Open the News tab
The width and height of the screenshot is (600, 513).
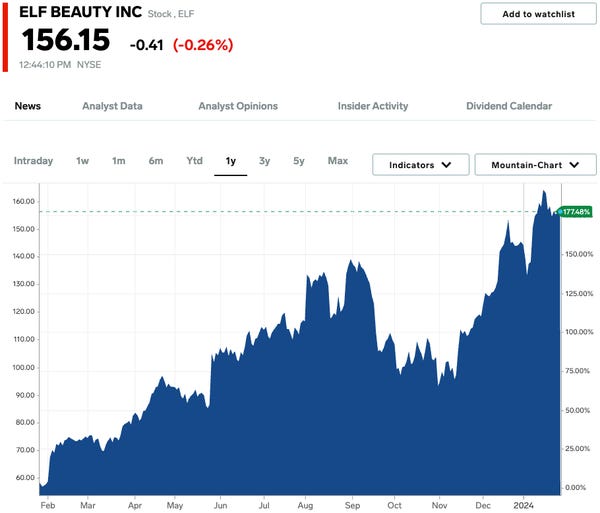28,106
